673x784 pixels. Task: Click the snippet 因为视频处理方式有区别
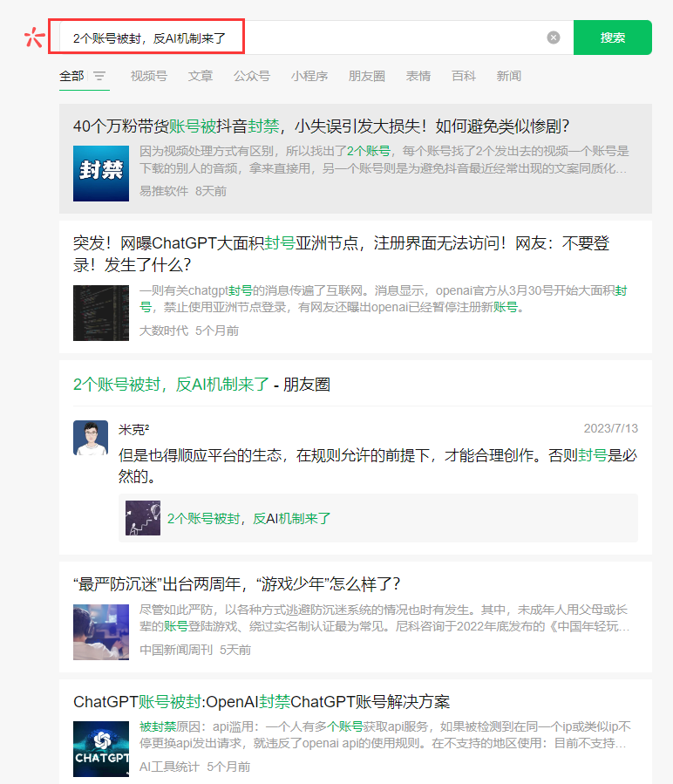[x=384, y=160]
